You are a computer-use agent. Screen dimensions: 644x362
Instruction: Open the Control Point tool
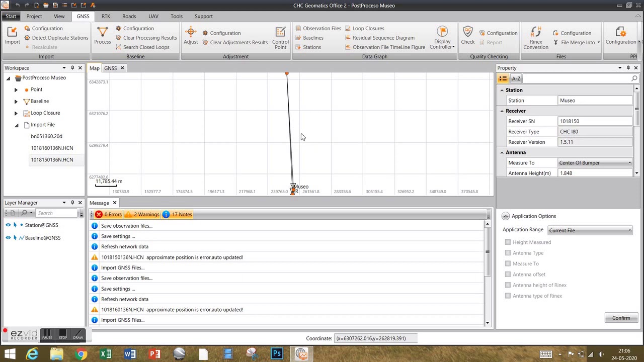click(280, 38)
